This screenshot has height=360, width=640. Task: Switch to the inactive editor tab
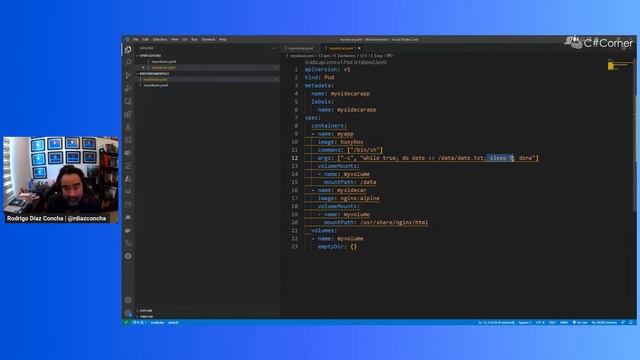click(x=301, y=48)
